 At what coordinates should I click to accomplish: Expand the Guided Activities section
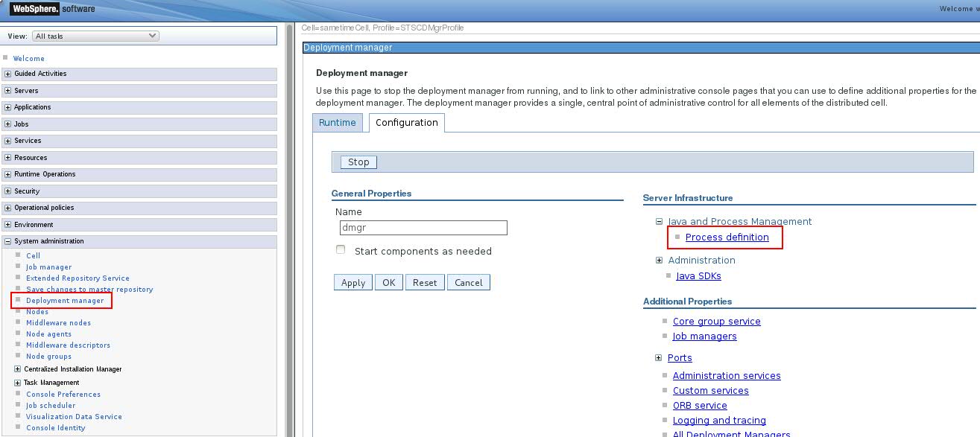click(7, 74)
